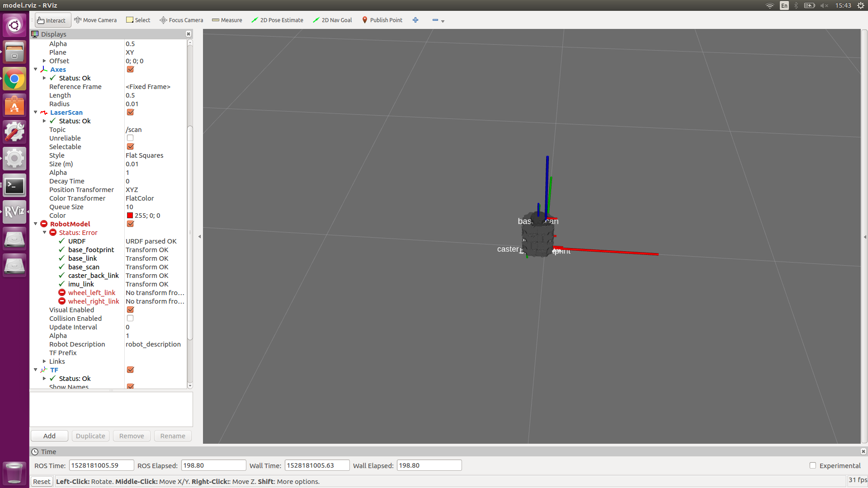Viewport: 868px width, 488px height.
Task: Collapse left panel using the arrow handle
Action: point(199,236)
